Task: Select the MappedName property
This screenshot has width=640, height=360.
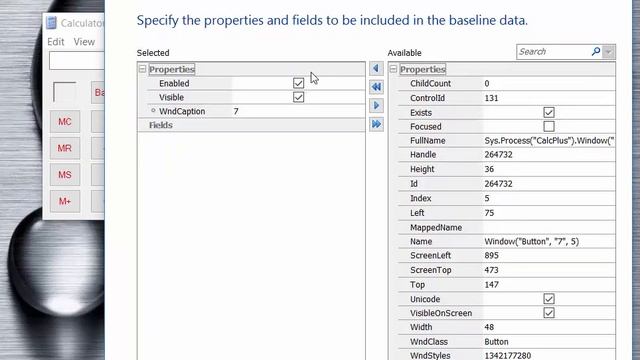Action: coord(436,227)
